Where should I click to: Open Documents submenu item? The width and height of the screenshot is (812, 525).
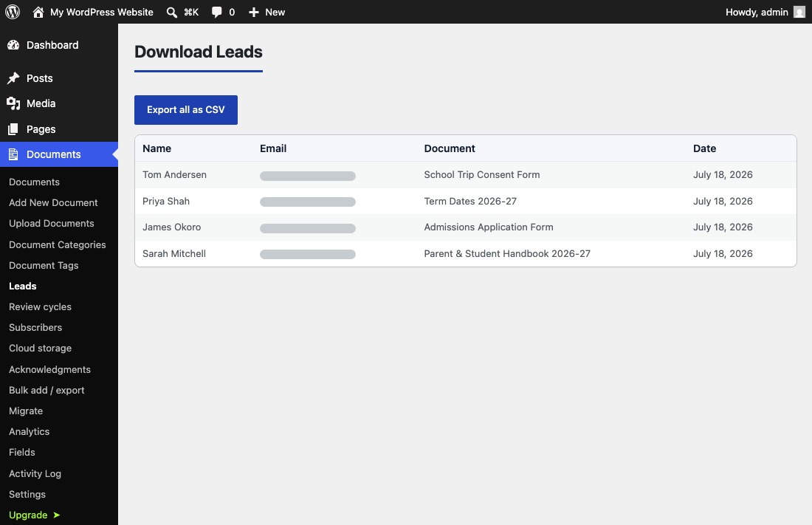pyautogui.click(x=34, y=182)
